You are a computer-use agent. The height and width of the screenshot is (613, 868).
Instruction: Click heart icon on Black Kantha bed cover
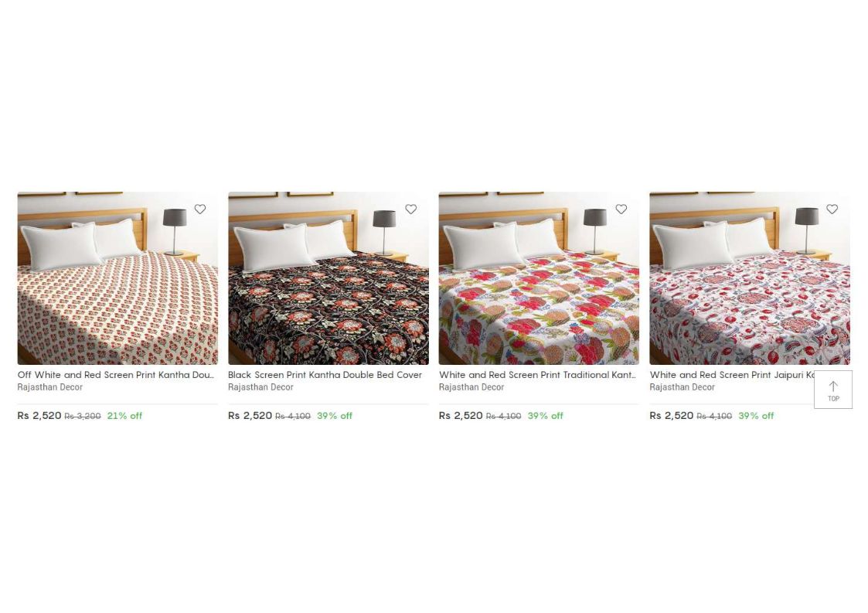pyautogui.click(x=410, y=209)
